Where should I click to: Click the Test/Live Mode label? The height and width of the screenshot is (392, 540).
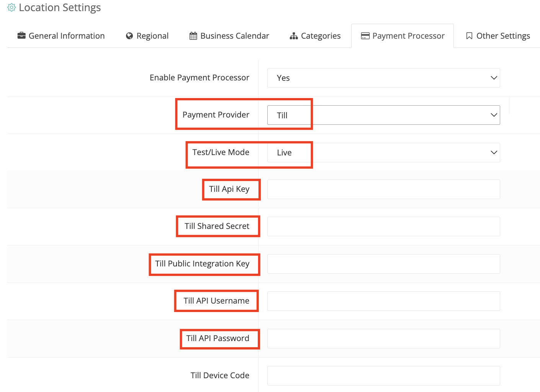221,152
